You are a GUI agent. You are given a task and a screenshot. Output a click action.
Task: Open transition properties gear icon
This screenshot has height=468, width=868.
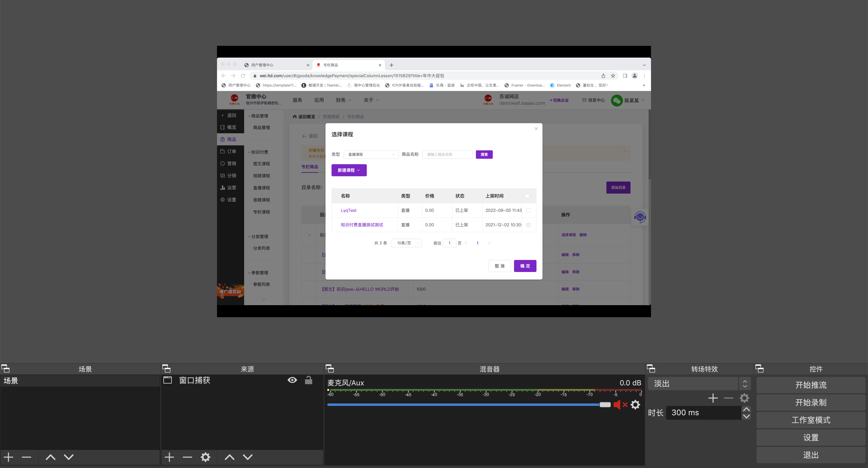click(744, 398)
